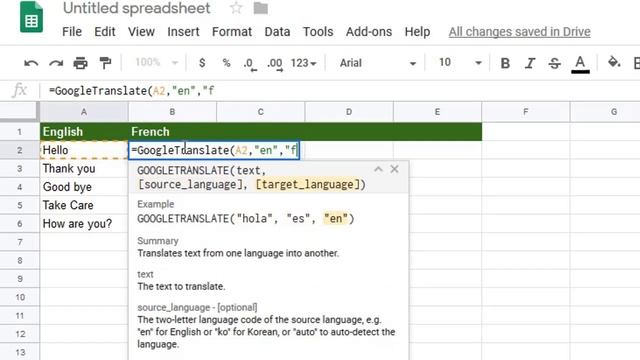The width and height of the screenshot is (640, 360).
Task: Select row 1 header
Action: [20, 132]
